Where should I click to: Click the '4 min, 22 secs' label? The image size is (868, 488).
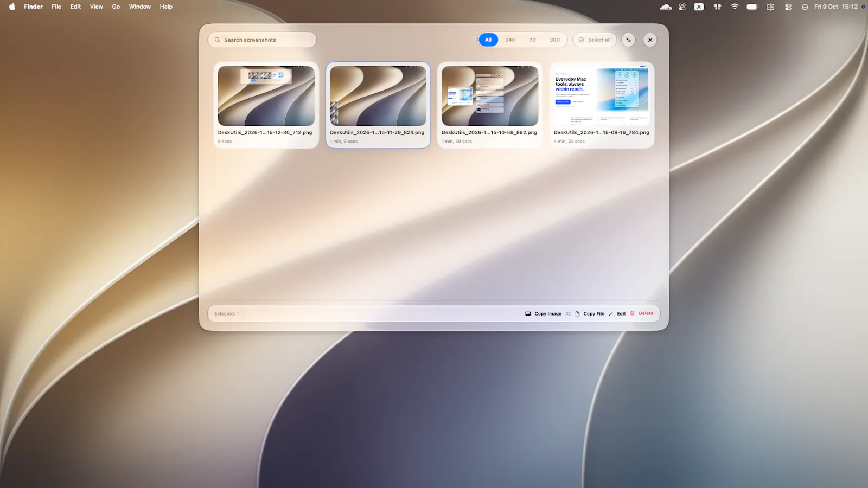click(569, 142)
